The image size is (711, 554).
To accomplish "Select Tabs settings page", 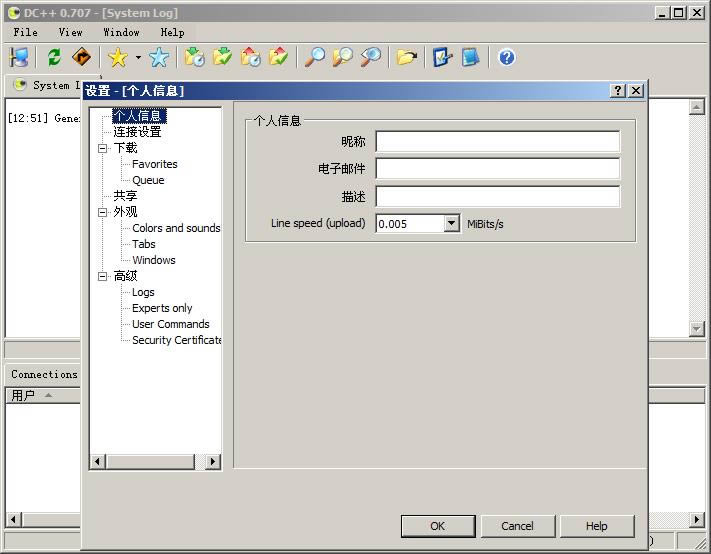I will point(144,244).
